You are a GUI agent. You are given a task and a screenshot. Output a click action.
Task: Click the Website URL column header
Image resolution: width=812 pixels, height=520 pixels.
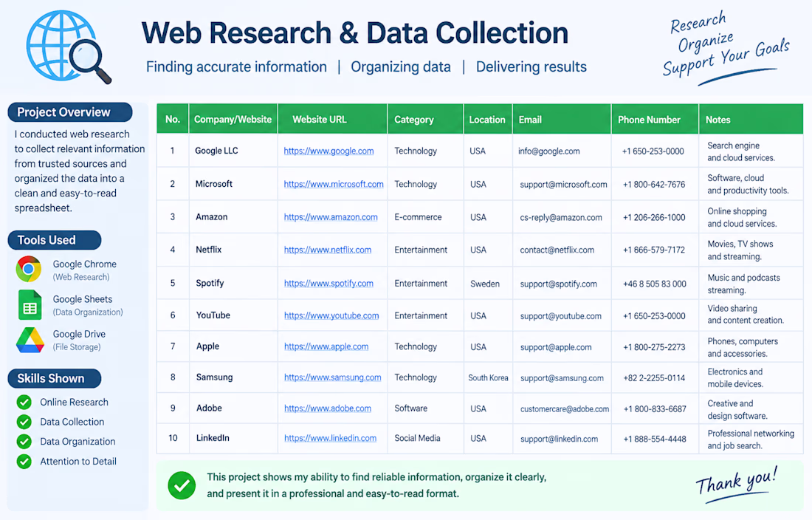[x=332, y=119]
